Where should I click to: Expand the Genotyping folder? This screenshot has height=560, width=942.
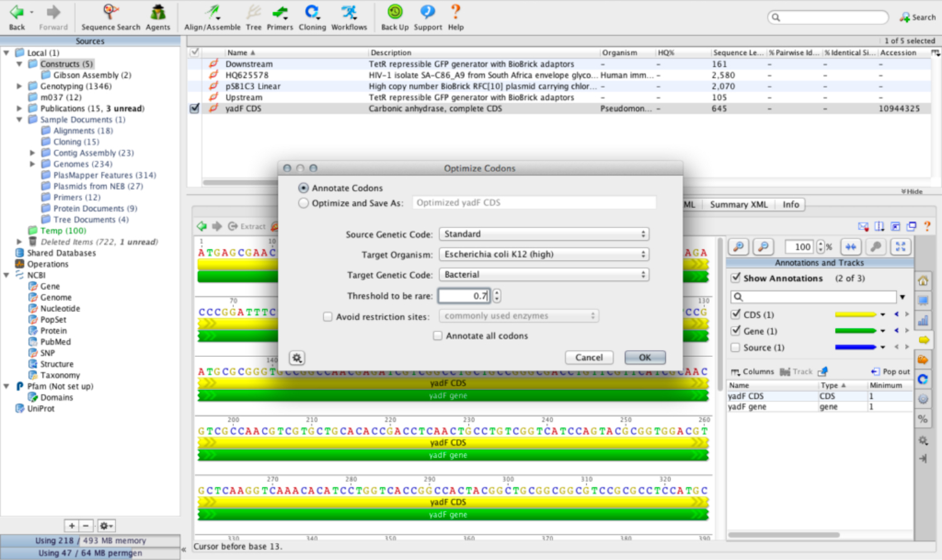pos(19,86)
